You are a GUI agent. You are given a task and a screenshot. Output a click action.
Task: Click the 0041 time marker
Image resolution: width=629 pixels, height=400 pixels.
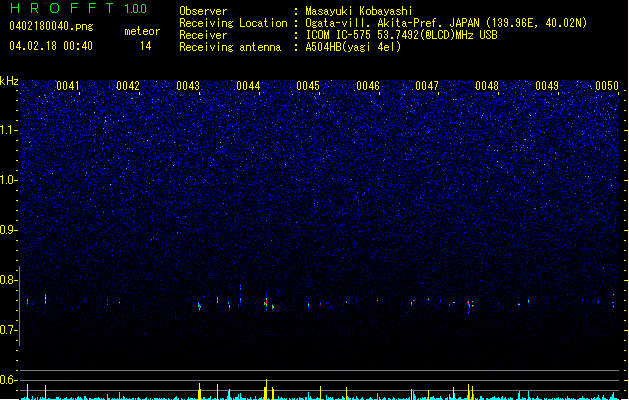67,86
